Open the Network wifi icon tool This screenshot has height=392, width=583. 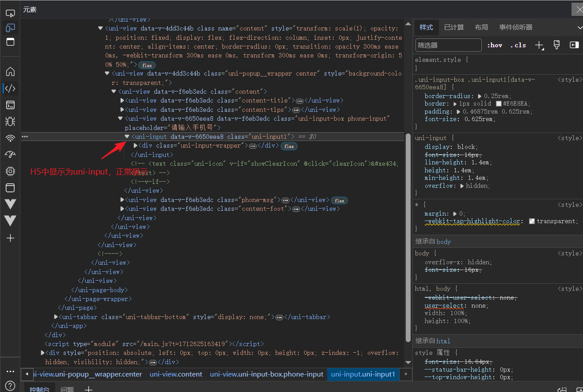coord(10,138)
